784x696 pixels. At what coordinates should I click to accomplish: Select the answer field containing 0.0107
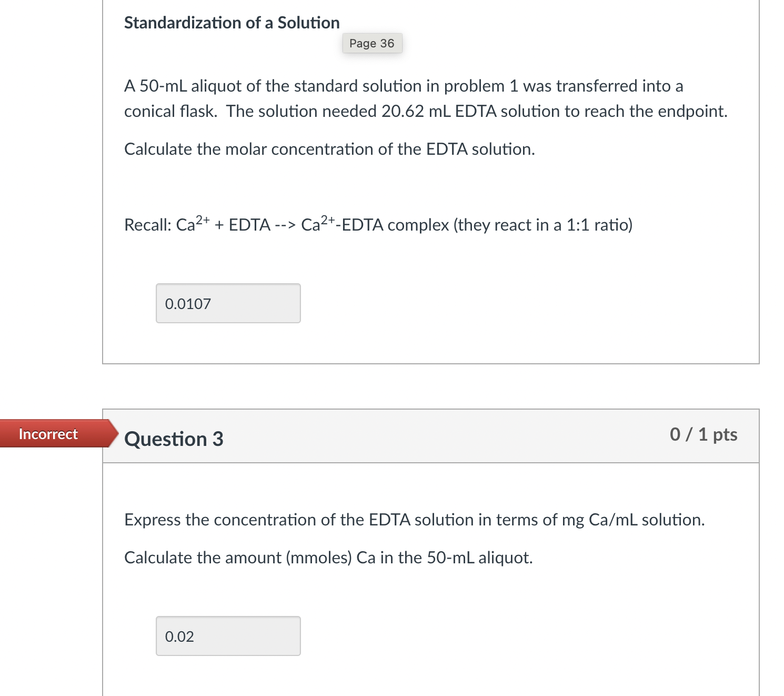(227, 303)
